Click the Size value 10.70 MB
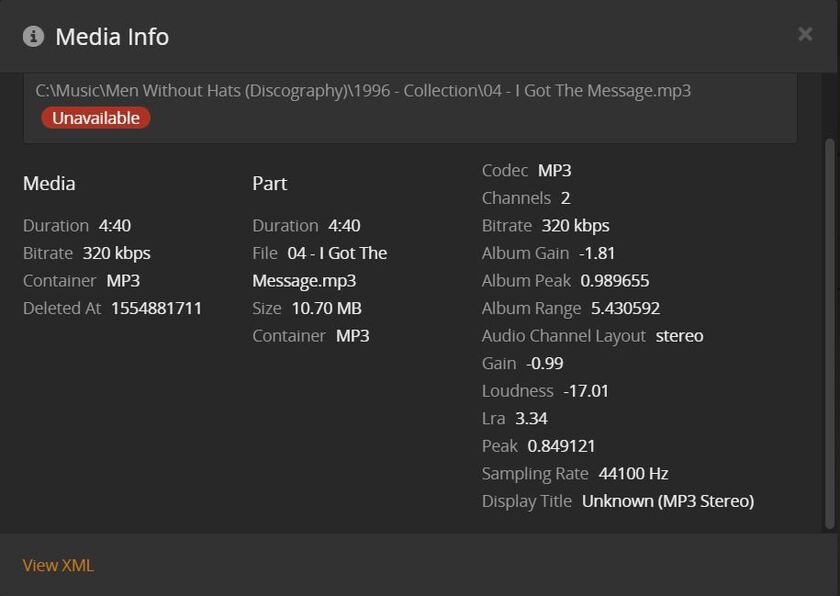This screenshot has width=840, height=596. [x=326, y=308]
